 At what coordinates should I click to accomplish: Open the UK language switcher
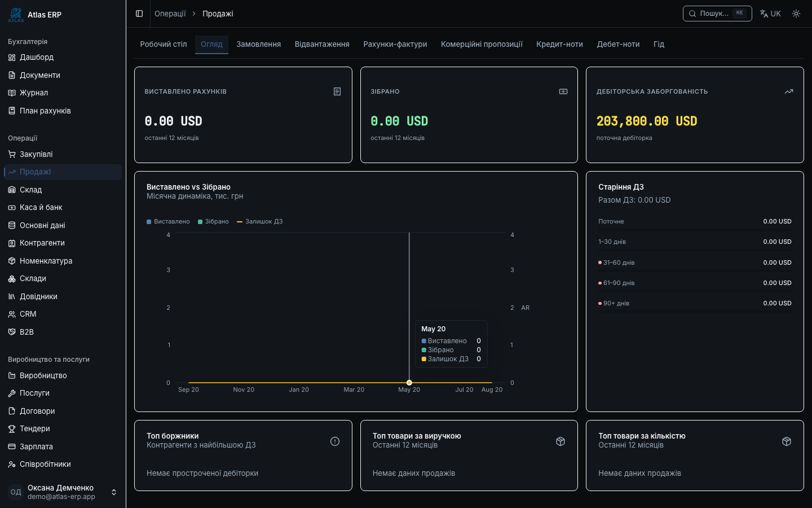[x=770, y=14]
